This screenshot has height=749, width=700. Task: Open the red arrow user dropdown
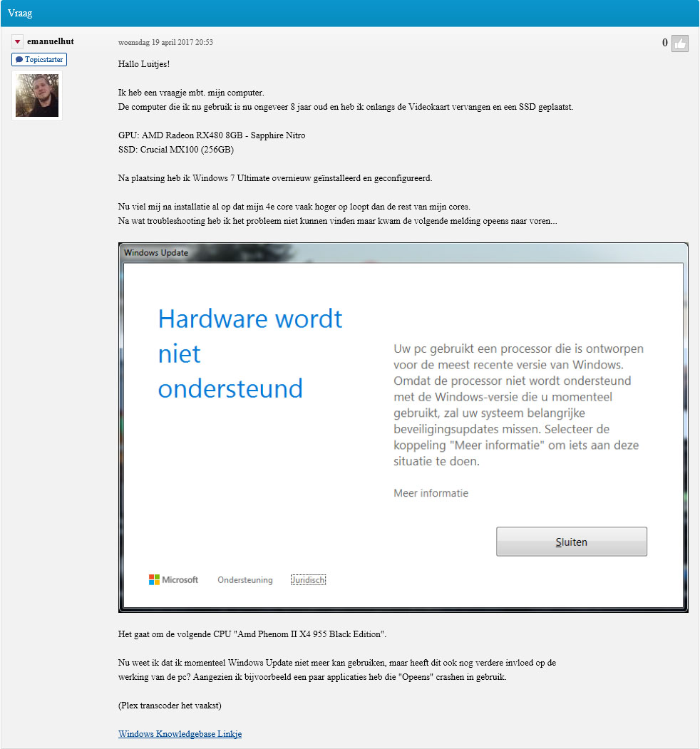click(x=17, y=41)
